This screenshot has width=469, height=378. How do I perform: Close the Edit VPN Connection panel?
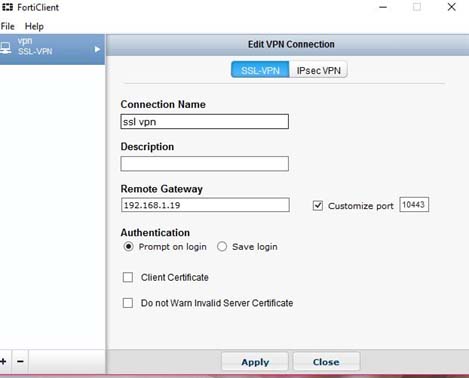[326, 362]
